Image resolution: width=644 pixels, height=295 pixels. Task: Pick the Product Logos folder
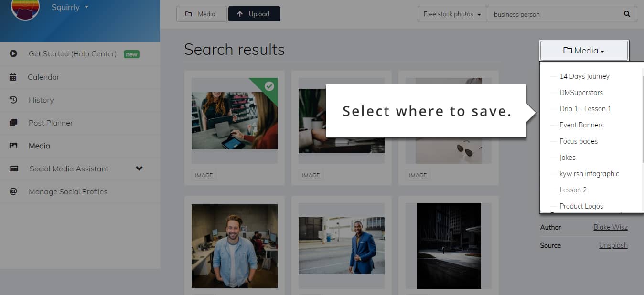click(x=581, y=206)
